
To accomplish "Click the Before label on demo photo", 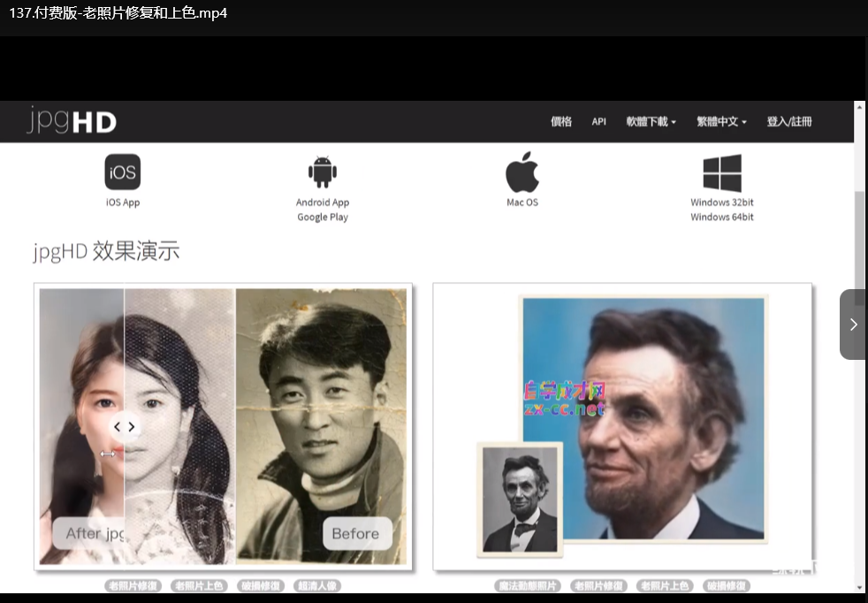I will [356, 533].
